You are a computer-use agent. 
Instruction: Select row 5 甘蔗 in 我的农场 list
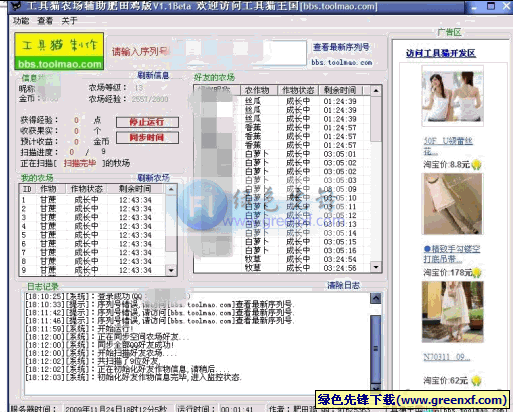[92, 235]
